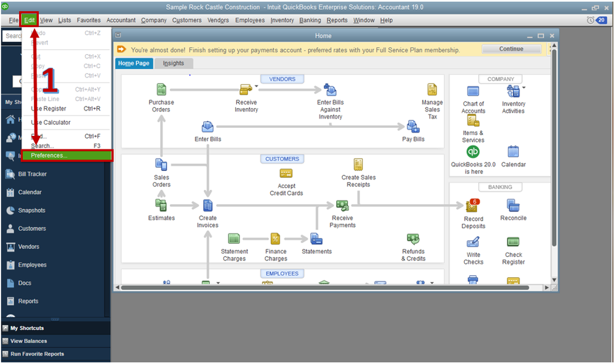
Task: Open Receive Inventory icon
Action: pyautogui.click(x=246, y=90)
